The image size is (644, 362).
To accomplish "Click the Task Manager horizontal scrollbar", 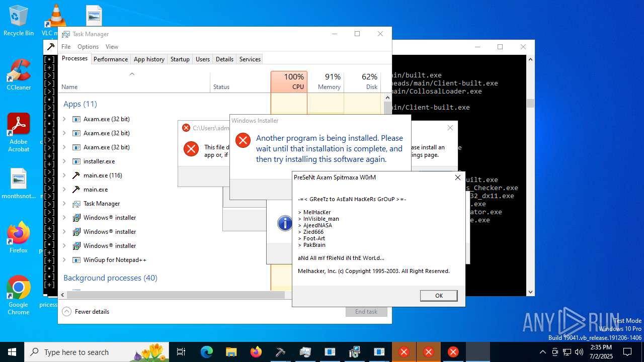I will pos(176,295).
